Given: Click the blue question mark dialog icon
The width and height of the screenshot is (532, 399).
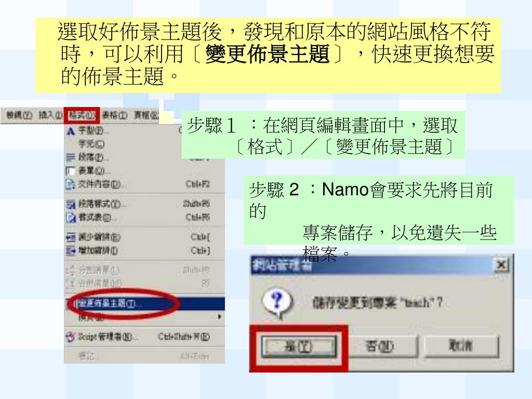Looking at the screenshot, I should (277, 301).
